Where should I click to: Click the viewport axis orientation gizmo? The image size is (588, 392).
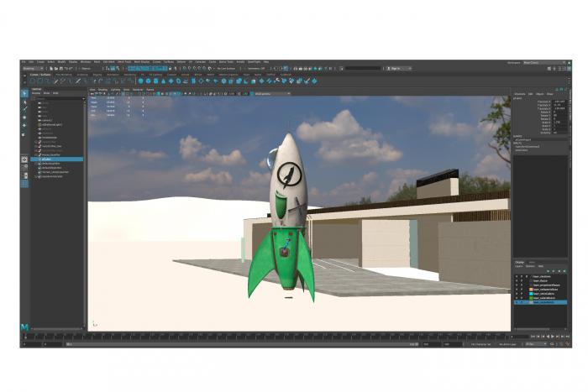pos(94,323)
